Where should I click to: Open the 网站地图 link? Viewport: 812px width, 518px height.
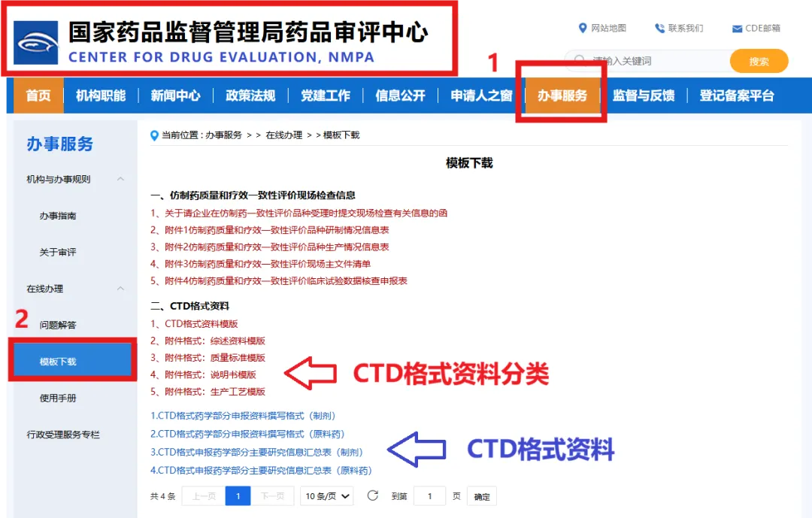[609, 28]
